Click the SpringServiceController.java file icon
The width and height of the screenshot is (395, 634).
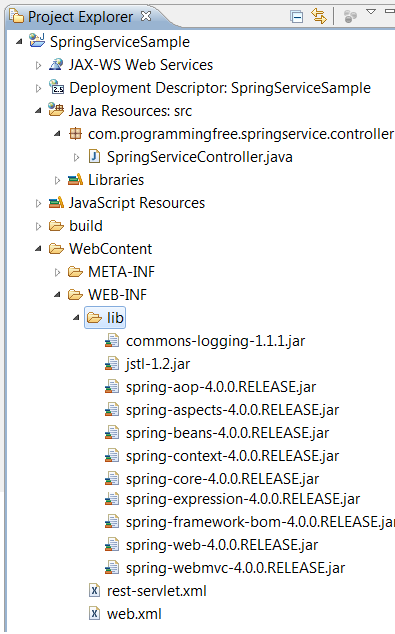(x=94, y=156)
